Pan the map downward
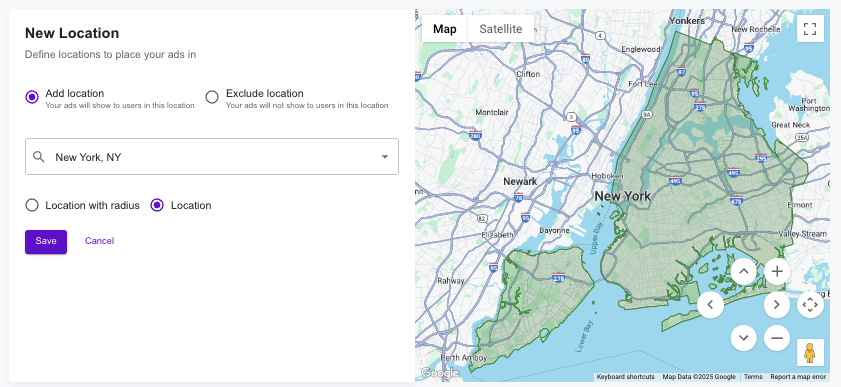 [743, 338]
